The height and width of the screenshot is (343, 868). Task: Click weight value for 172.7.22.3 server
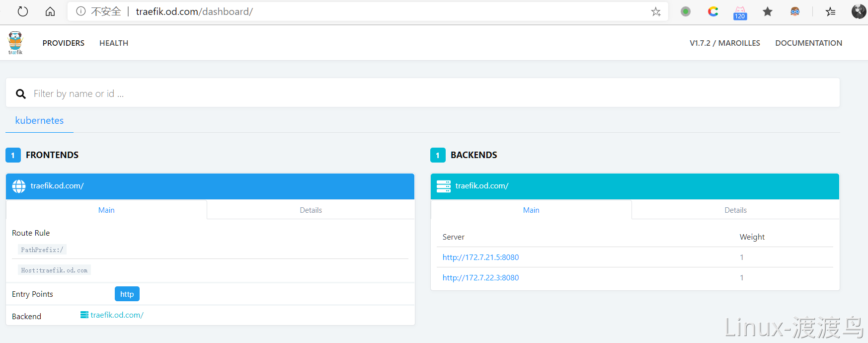coord(742,277)
